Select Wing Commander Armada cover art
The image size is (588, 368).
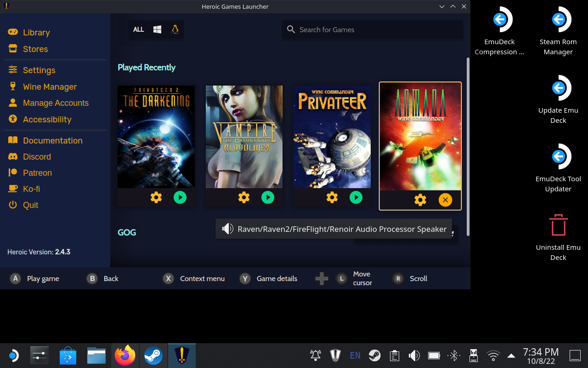(x=420, y=137)
